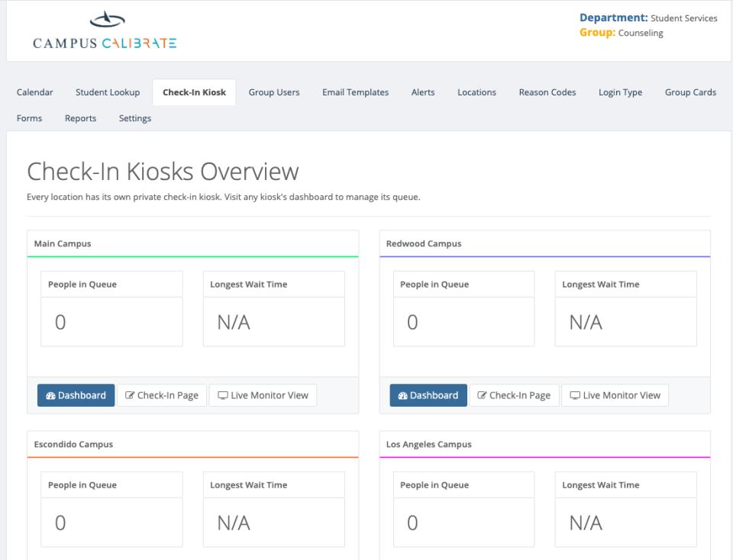
Task: Switch to the Calendar tab
Action: pos(35,92)
